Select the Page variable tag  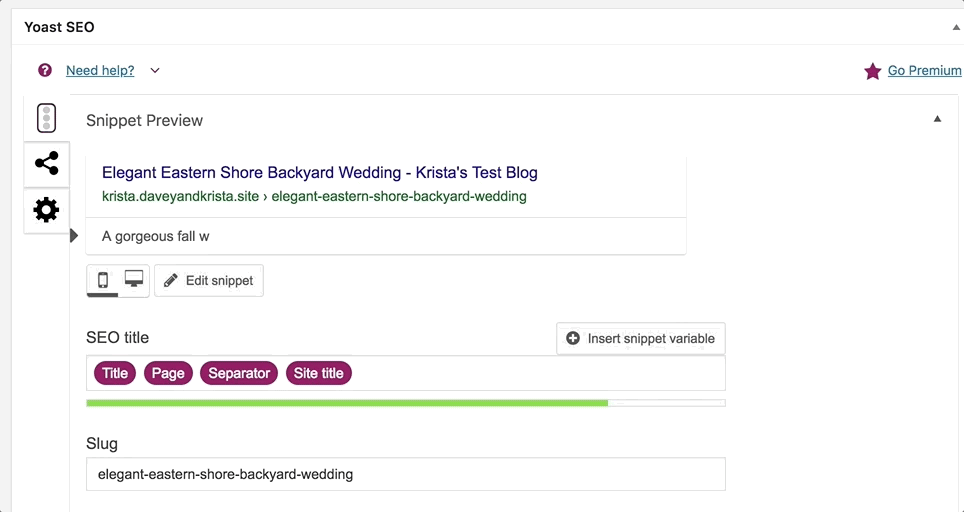[x=168, y=373]
